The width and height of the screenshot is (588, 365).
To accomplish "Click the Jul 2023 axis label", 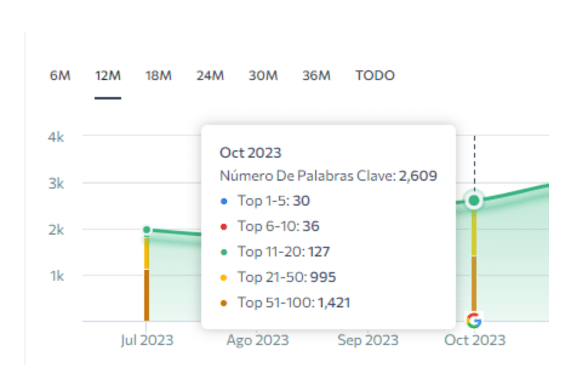I will point(147,340).
